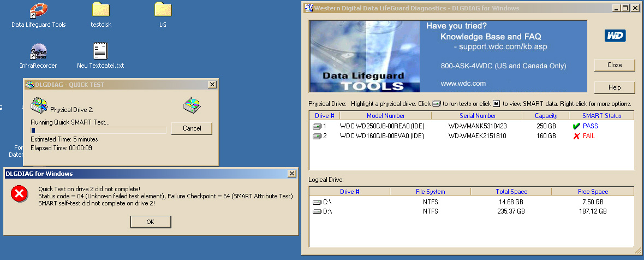
Task: Select model WDC WD1600JB-00EVA0 (IDE)
Action: (x=382, y=136)
